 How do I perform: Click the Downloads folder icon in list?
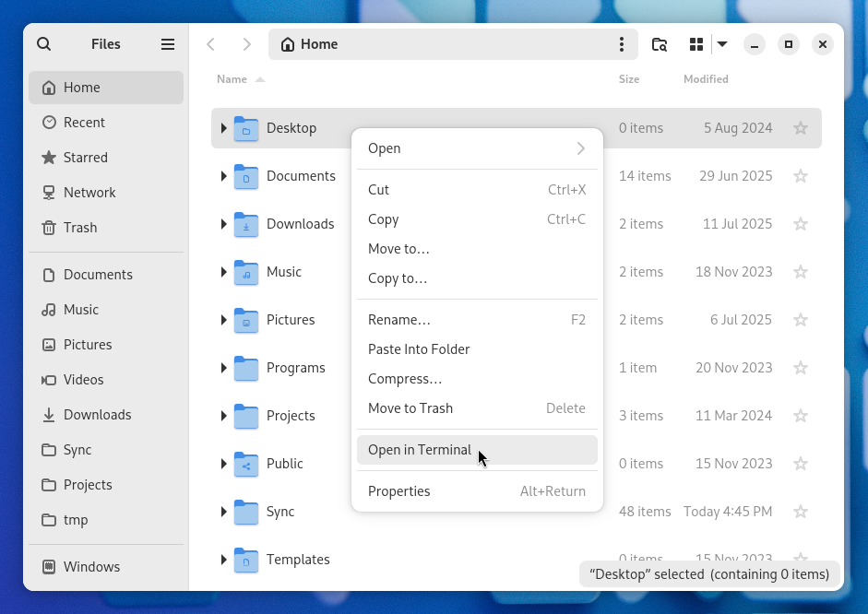(245, 225)
